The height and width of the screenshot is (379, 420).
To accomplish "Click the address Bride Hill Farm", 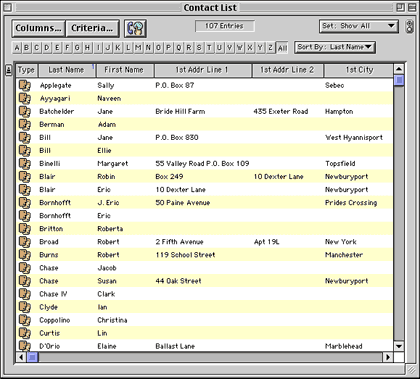I will coord(180,111).
